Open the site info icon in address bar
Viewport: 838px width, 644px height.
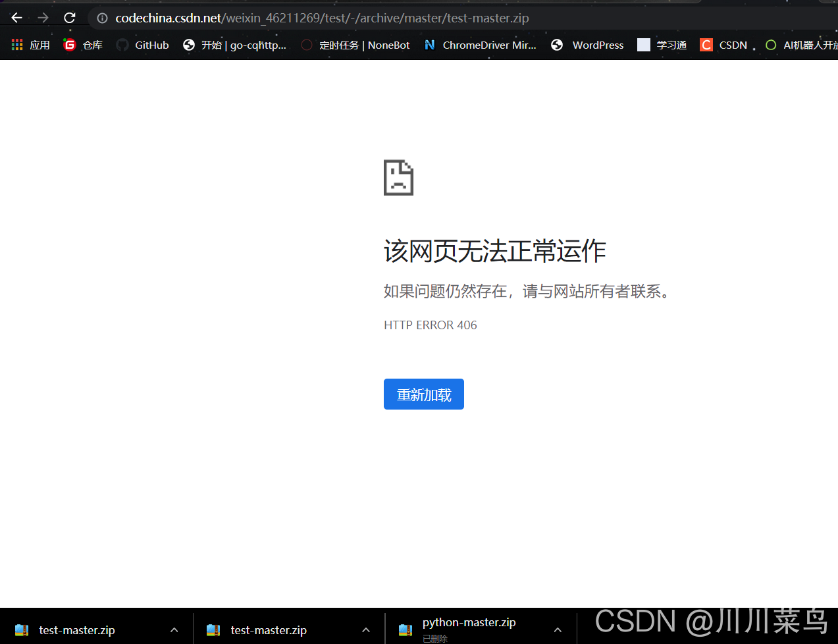pyautogui.click(x=101, y=18)
